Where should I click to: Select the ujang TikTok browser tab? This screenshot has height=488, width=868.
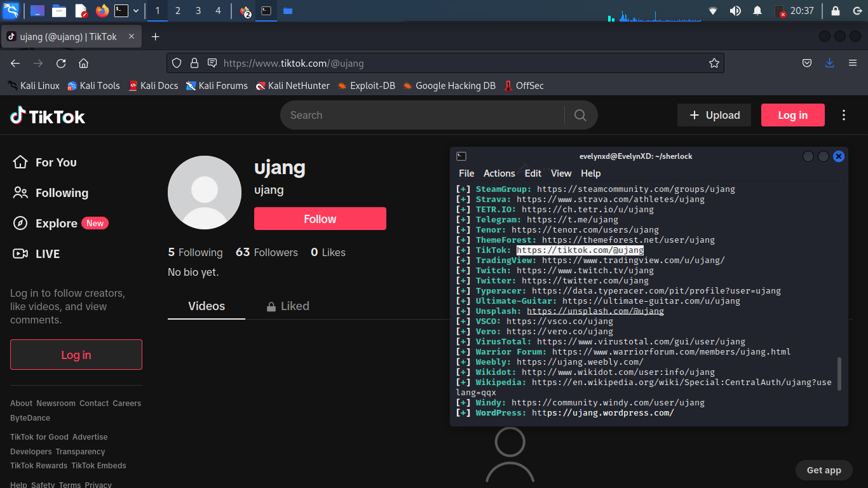coord(72,37)
